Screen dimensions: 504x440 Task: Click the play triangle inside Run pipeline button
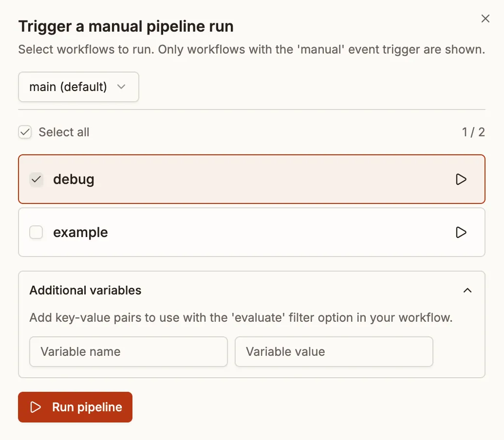37,407
